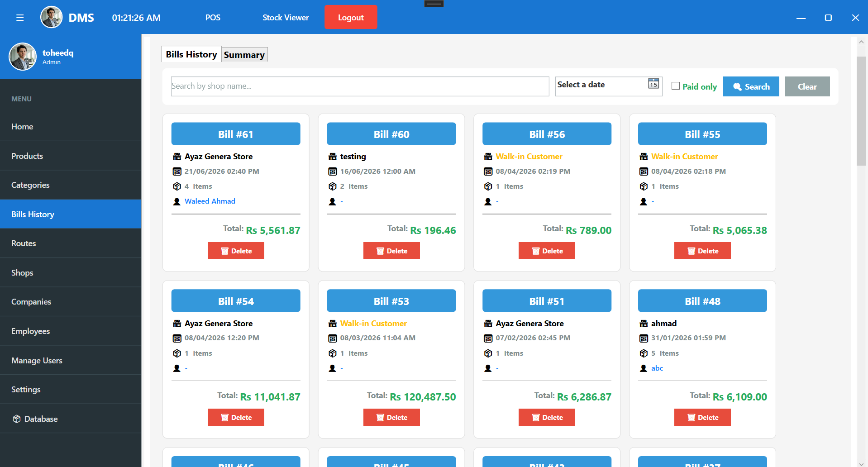Viewport: 868px width, 467px height.
Task: Open the calendar date picker icon
Action: click(x=653, y=84)
